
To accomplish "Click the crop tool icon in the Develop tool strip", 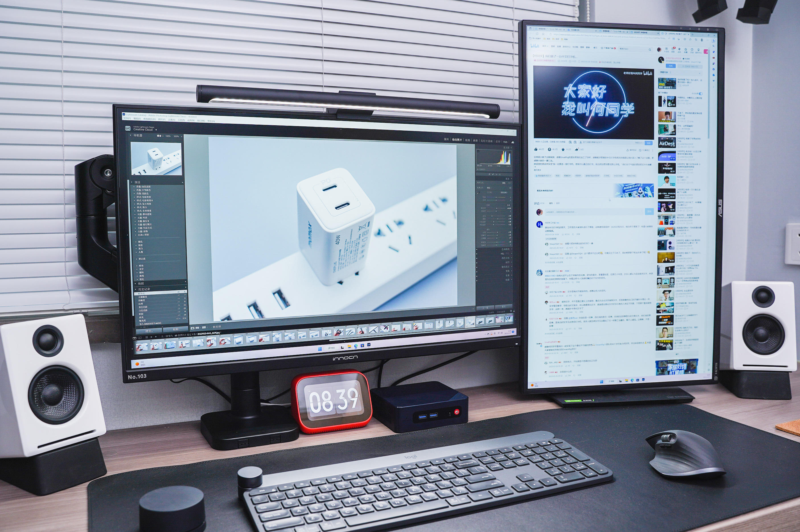I will tap(489, 174).
